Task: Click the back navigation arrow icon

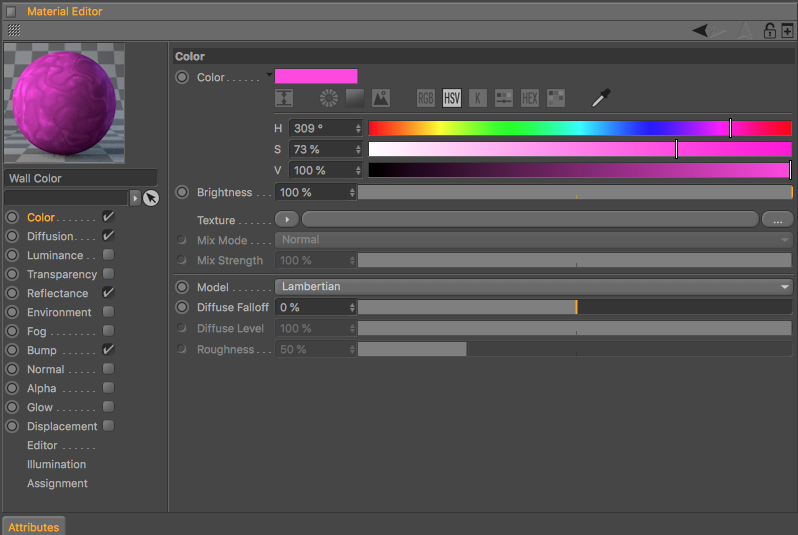Action: tap(700, 31)
